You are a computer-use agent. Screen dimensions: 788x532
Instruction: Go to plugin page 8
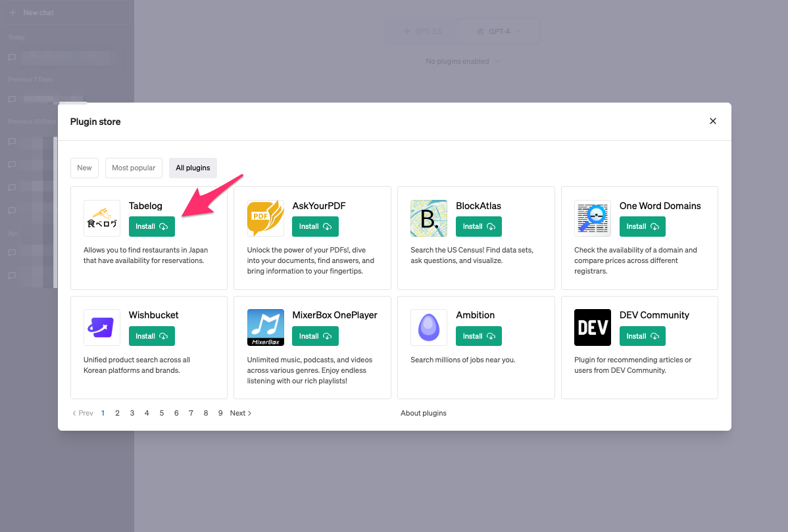[205, 413]
